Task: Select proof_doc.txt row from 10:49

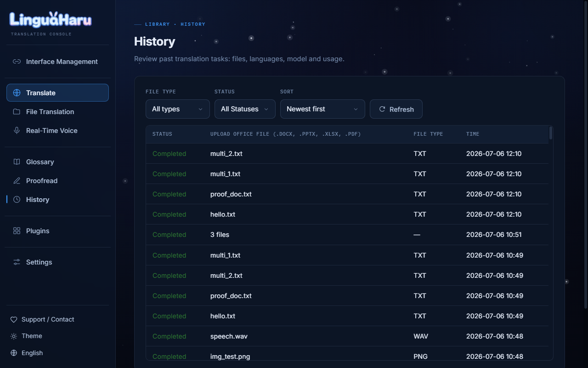Action: point(347,296)
